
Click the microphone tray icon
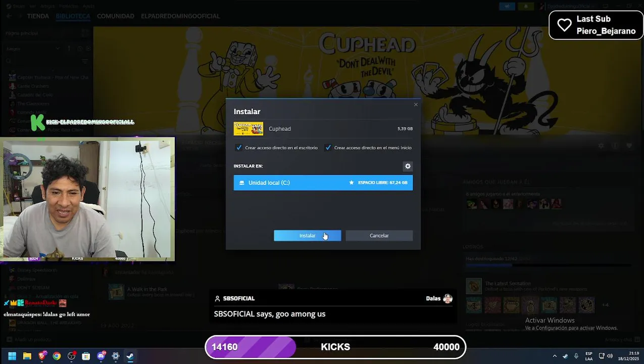pyautogui.click(x=576, y=356)
